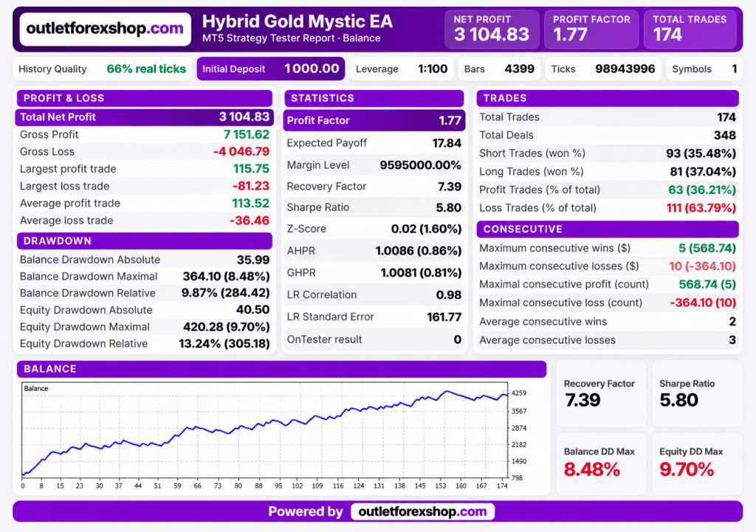The height and width of the screenshot is (532, 756).
Task: Click the OnTester result row
Action: coord(374,339)
